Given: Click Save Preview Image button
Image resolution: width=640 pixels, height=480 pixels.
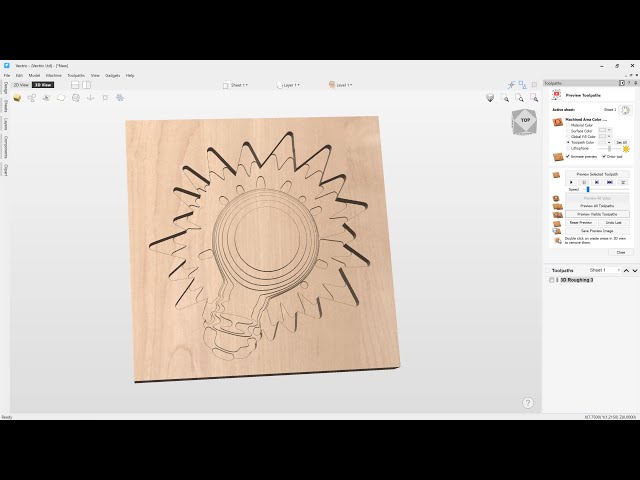Looking at the screenshot, I should point(597,231).
